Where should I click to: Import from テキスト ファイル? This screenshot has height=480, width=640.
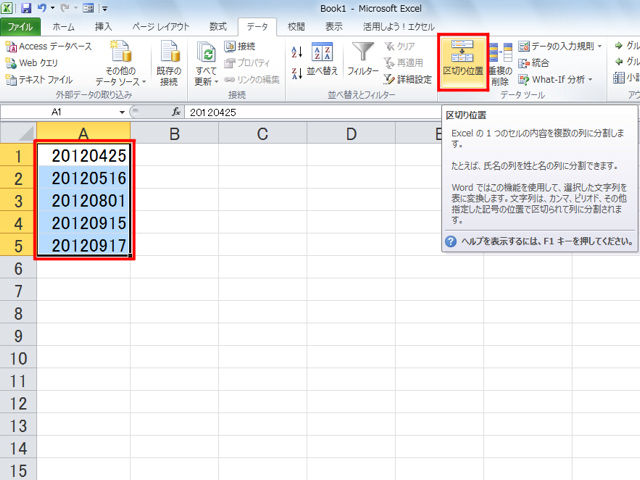tap(39, 80)
